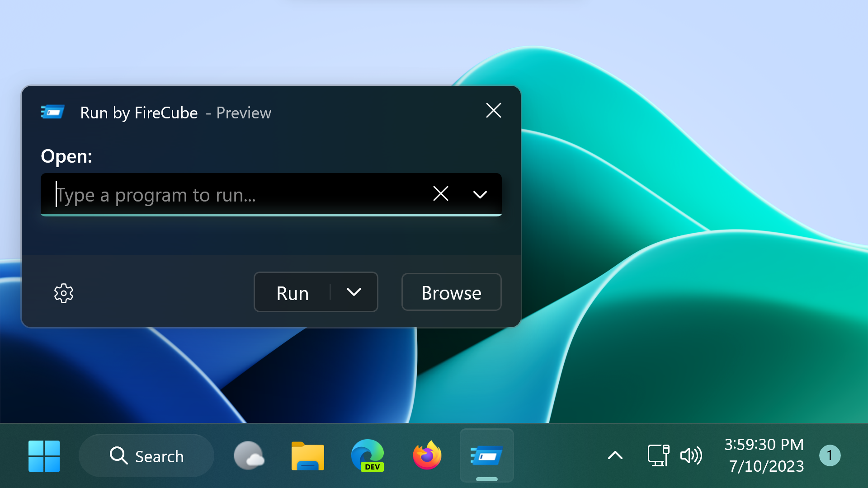Screen dimensions: 868x488
Task: Open Microsoft Edge Dev from the taskbar
Action: (x=368, y=455)
